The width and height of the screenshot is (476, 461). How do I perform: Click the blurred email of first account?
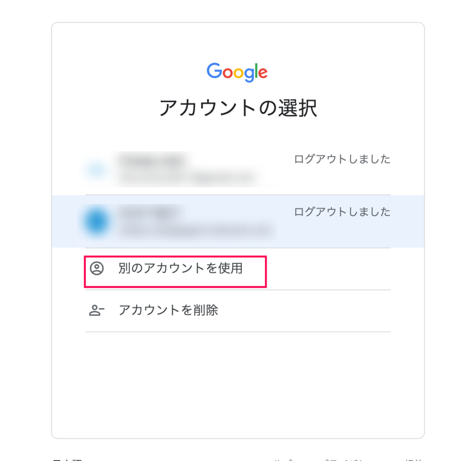tap(187, 177)
